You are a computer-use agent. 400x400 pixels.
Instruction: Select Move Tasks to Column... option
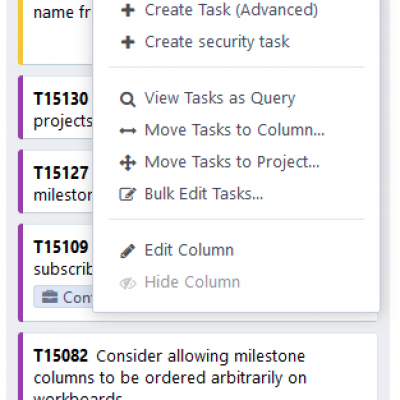click(x=236, y=130)
